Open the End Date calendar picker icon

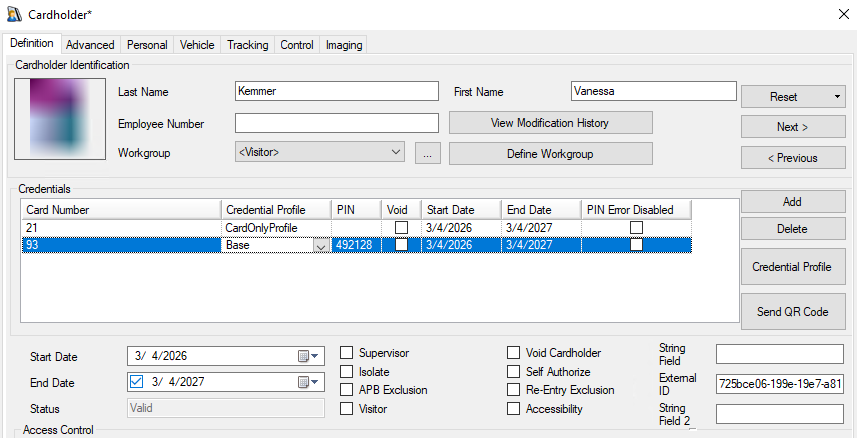(x=307, y=382)
